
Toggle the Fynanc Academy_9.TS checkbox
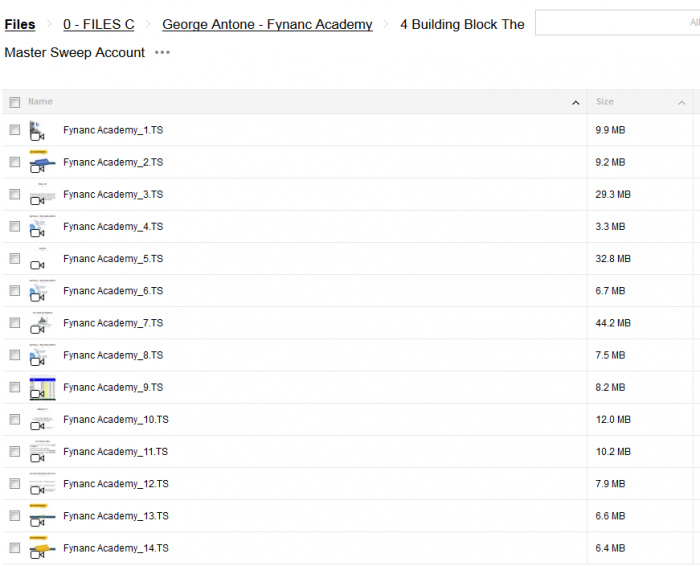tap(15, 387)
